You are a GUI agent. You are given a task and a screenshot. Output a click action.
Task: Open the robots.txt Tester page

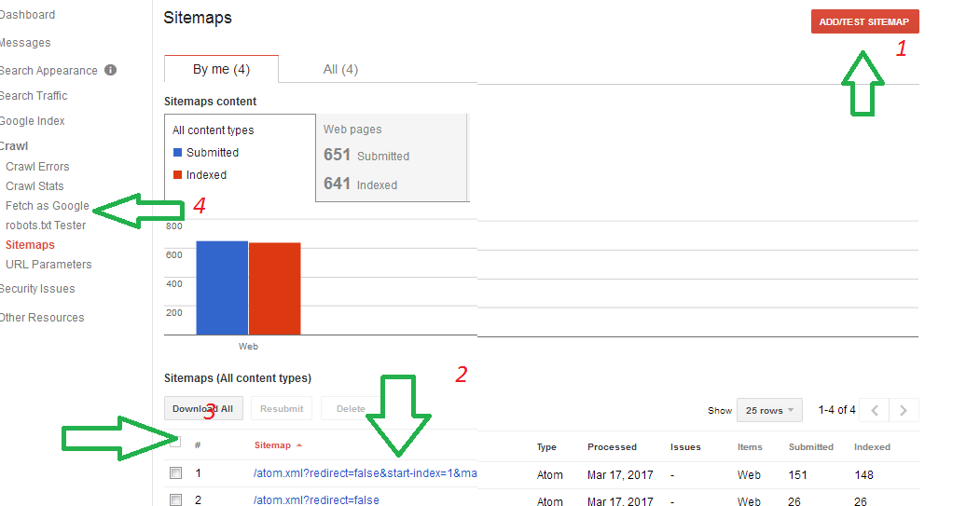click(x=45, y=226)
